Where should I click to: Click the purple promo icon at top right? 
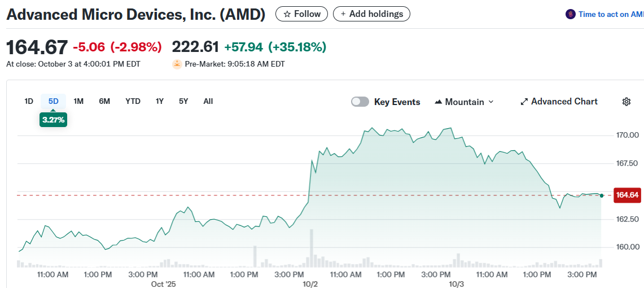(571, 14)
